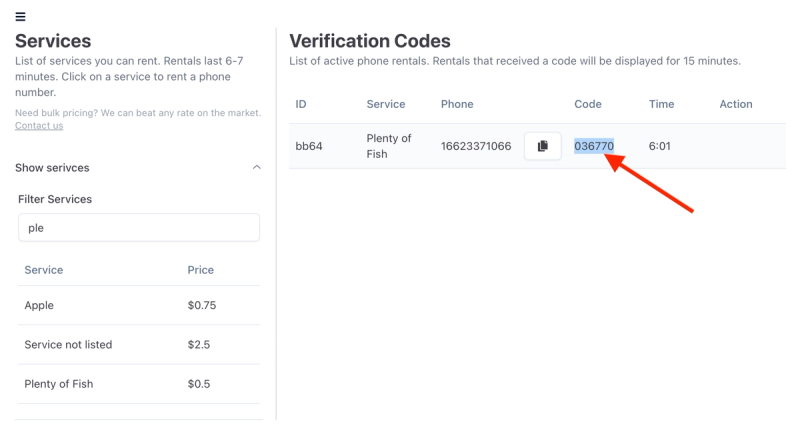
Task: Select Service not listed row
Action: coord(68,344)
